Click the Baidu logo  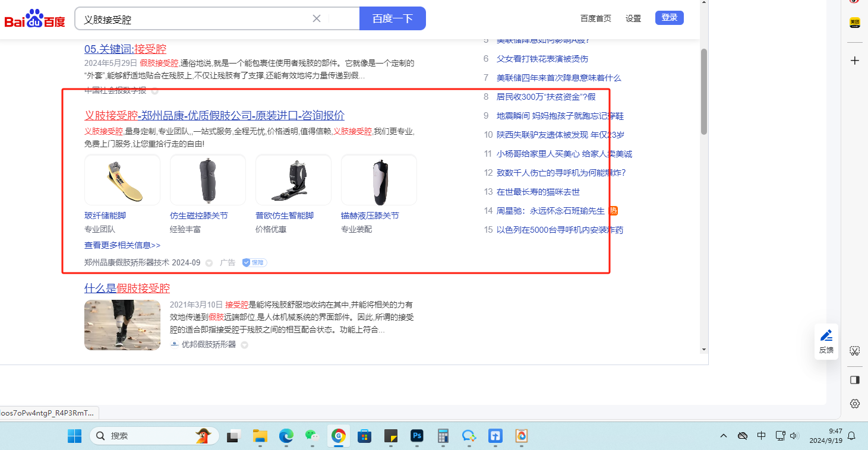35,19
